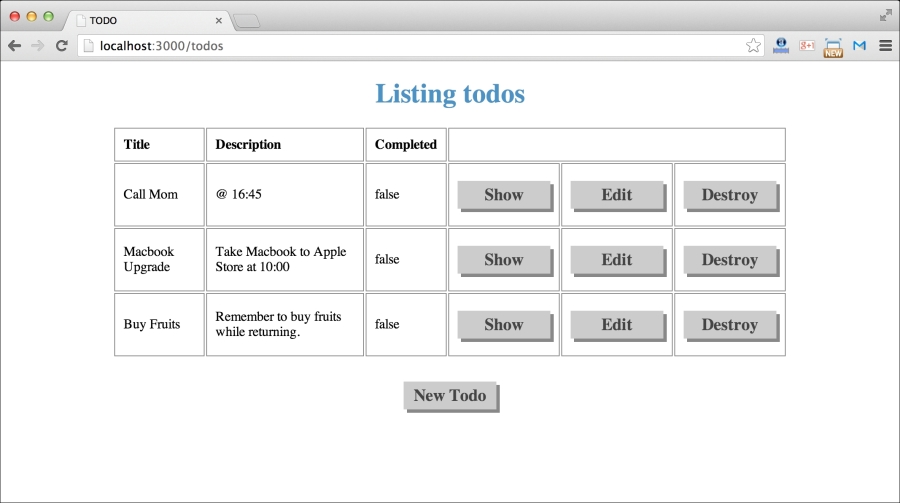Go back using the browser back arrow
This screenshot has height=503, width=900.
tap(14, 45)
